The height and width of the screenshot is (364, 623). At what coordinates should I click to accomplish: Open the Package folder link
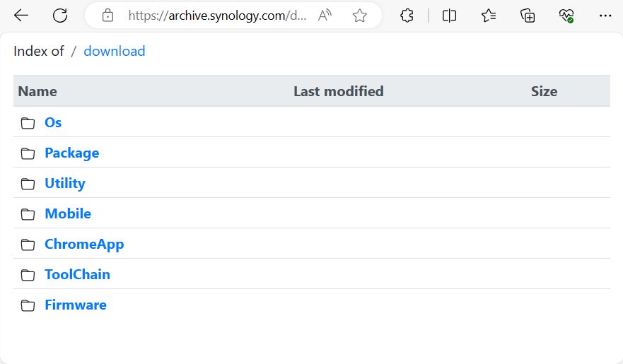coord(71,153)
